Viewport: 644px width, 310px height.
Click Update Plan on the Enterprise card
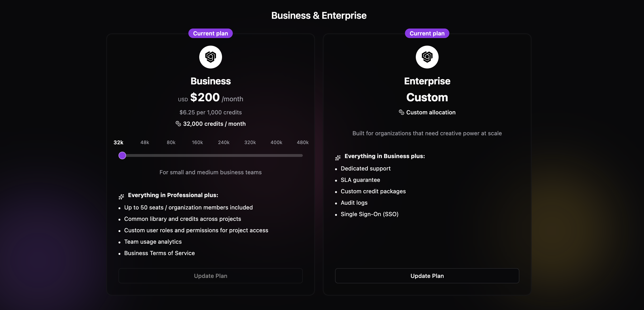point(427,276)
